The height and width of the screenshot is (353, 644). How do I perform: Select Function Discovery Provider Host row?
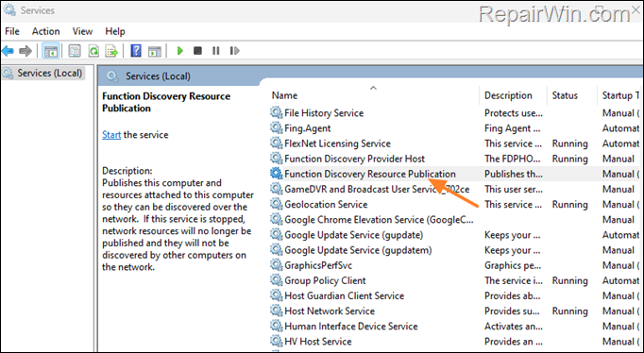click(455, 159)
